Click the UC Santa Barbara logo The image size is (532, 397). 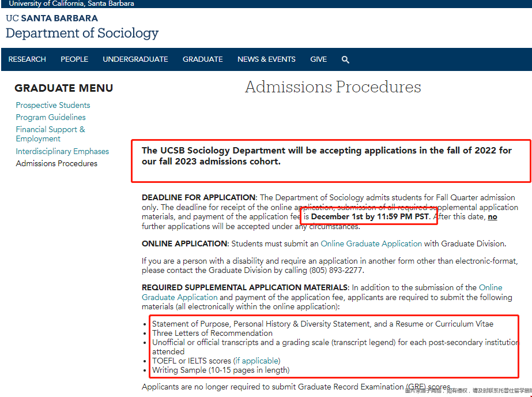(52, 18)
